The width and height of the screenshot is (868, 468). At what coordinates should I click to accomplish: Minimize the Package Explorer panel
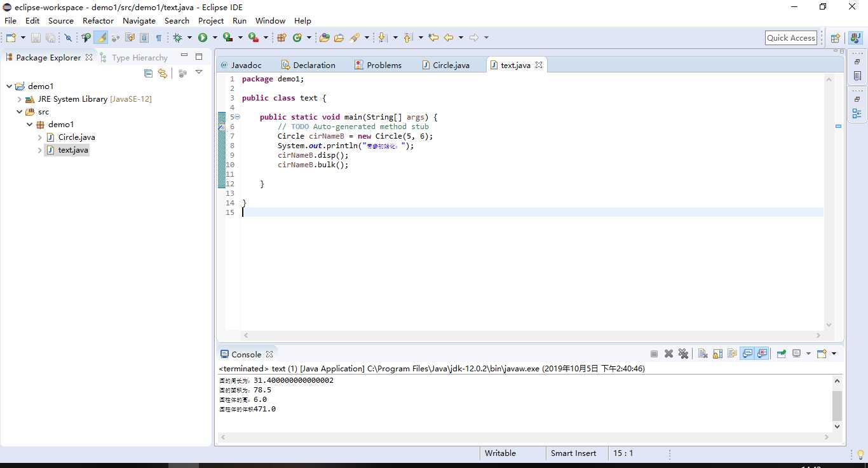tap(184, 56)
